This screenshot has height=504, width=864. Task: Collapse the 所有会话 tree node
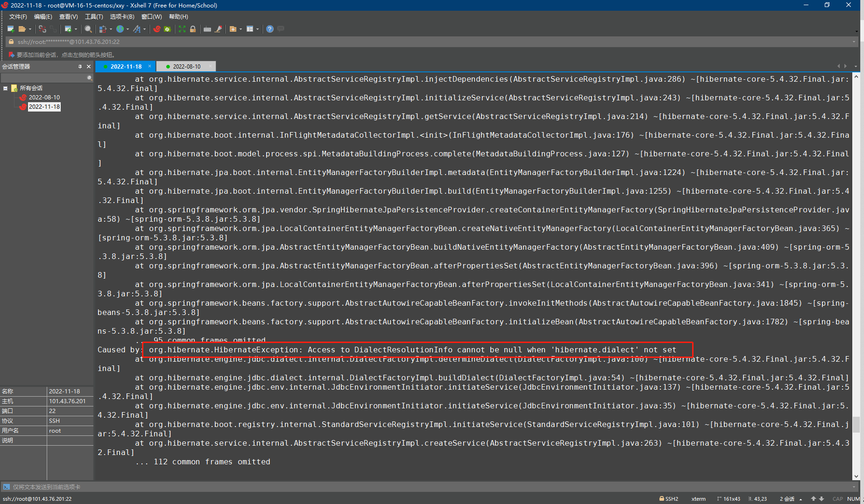5,88
